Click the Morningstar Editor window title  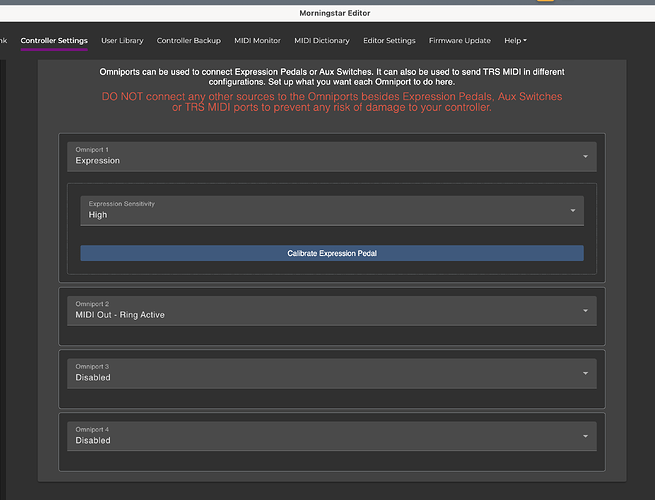point(335,13)
